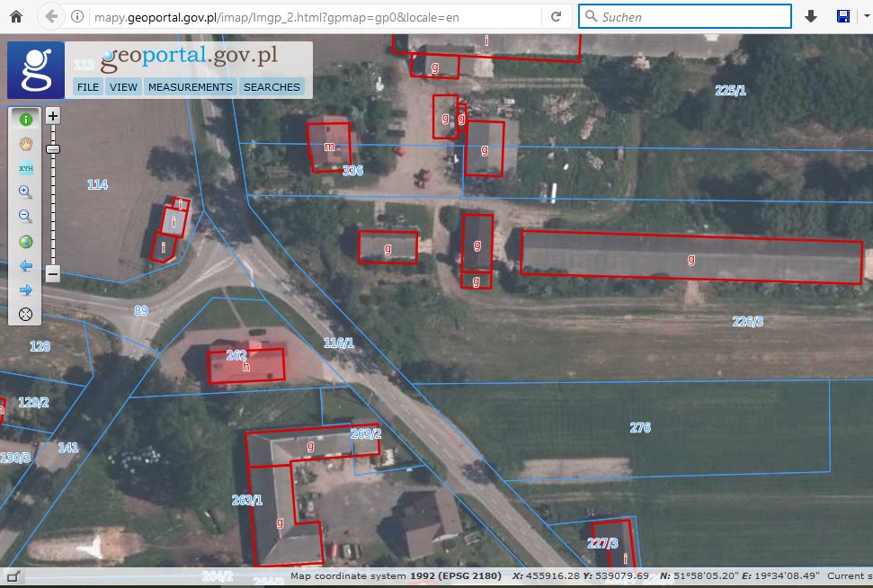This screenshot has height=588, width=873.
Task: Click the zoom level slider handle
Action: (53, 149)
